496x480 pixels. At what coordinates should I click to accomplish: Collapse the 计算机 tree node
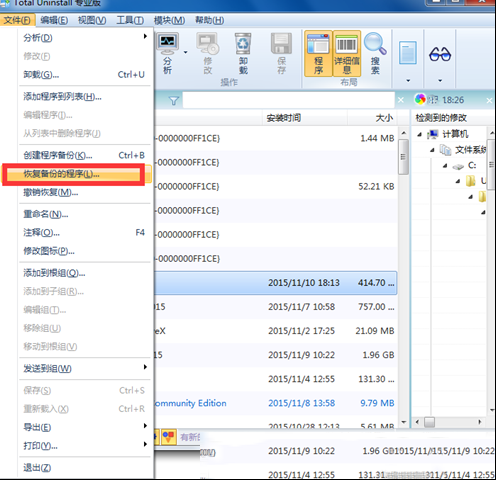(x=420, y=134)
